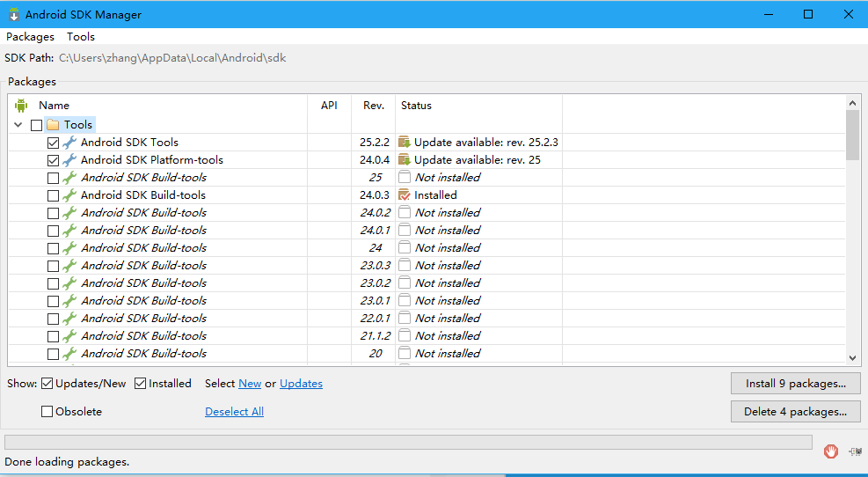Click the Android robot icon in Name header

(22, 106)
